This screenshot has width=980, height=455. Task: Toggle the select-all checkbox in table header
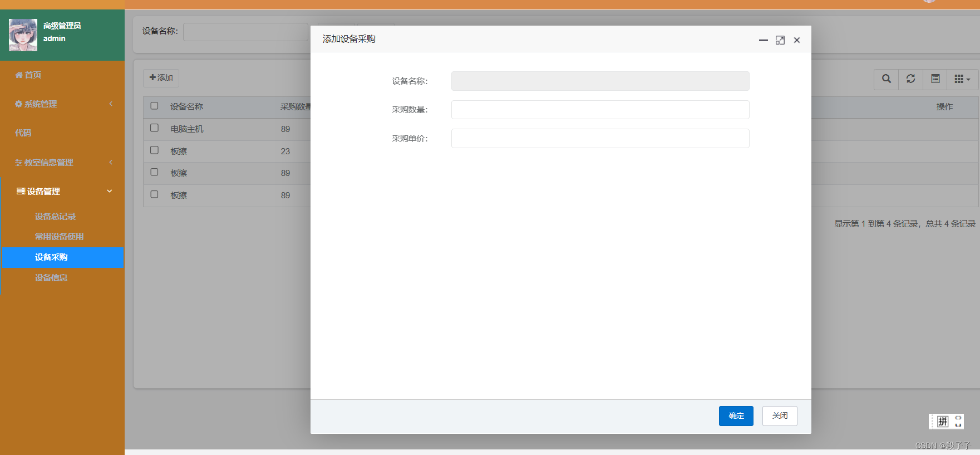click(x=155, y=106)
